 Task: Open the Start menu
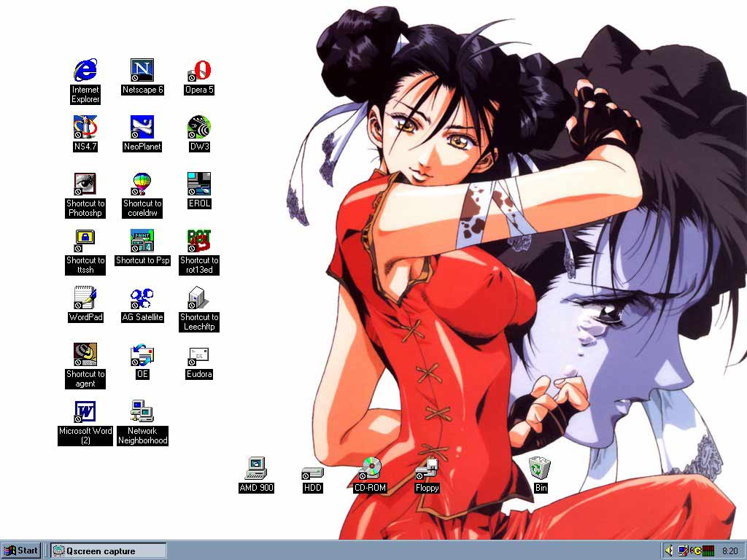pyautogui.click(x=21, y=551)
